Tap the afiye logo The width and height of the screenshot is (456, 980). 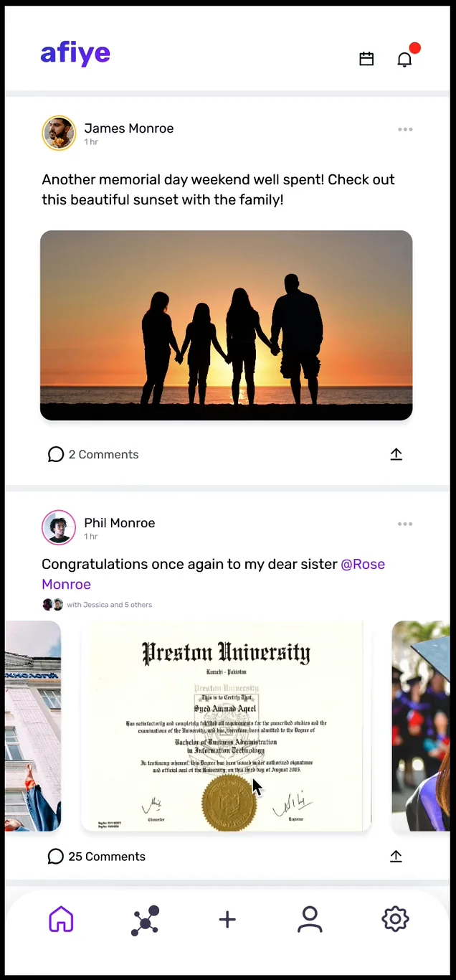tap(75, 54)
